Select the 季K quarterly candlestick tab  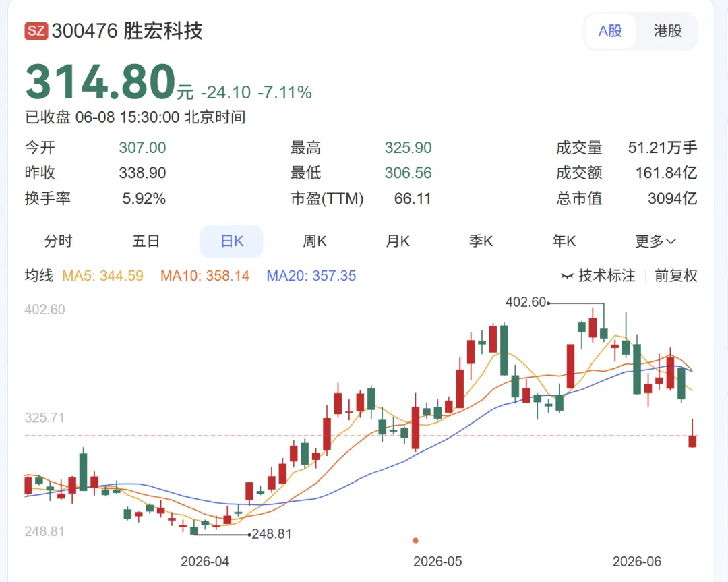[x=481, y=241]
